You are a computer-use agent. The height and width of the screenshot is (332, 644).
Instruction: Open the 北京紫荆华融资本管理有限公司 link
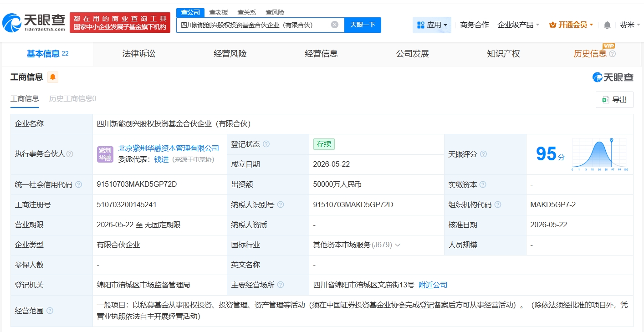(169, 148)
